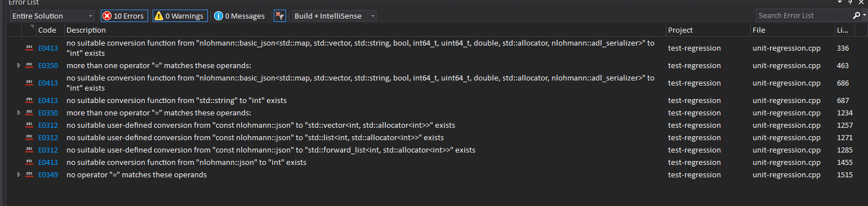Focus the Search Error List field
Image resolution: width=868 pixels, height=206 pixels.
coord(804,16)
